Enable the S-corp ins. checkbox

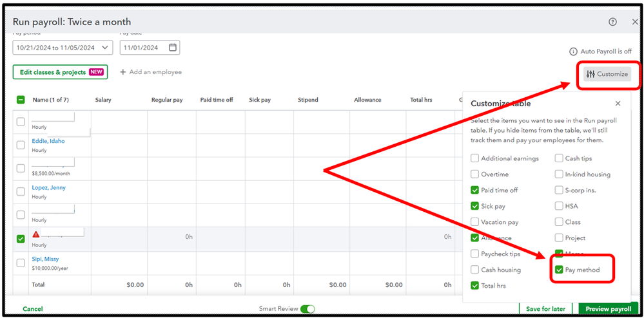click(x=558, y=191)
